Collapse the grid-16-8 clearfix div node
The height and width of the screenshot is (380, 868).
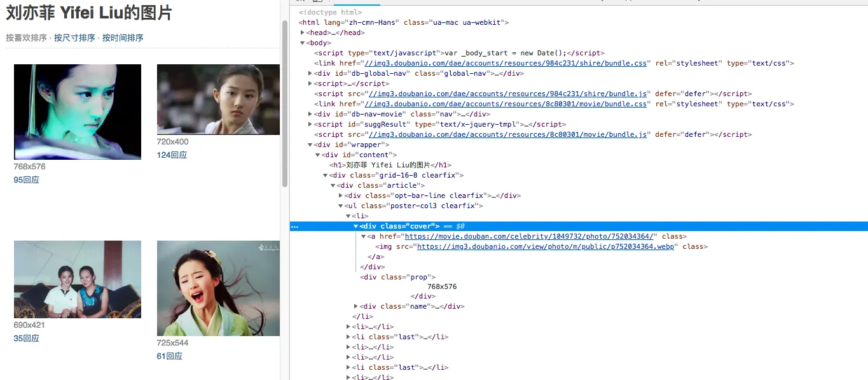326,175
